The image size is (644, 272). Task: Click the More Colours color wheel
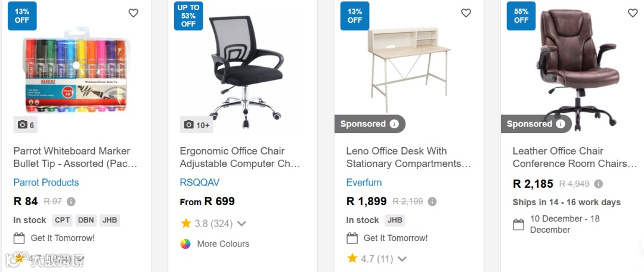pos(185,243)
